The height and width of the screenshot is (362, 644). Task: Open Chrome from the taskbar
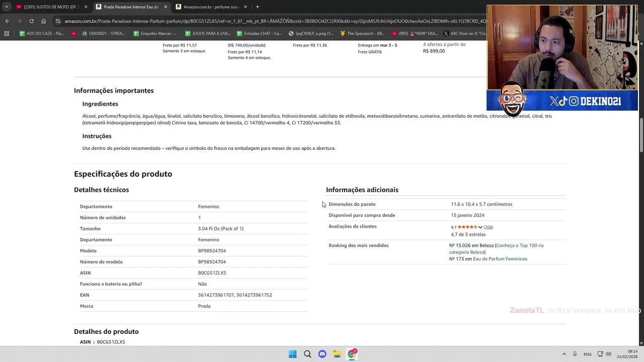click(352, 354)
